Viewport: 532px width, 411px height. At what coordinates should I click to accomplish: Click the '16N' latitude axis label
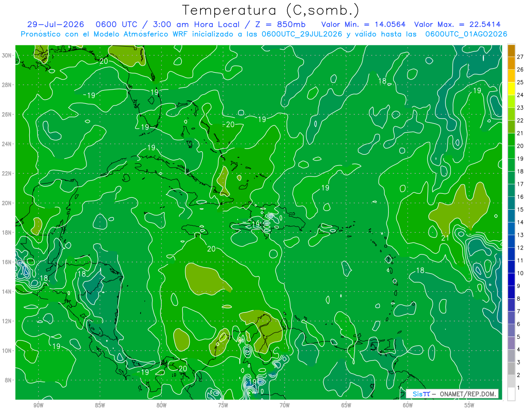tap(7, 262)
